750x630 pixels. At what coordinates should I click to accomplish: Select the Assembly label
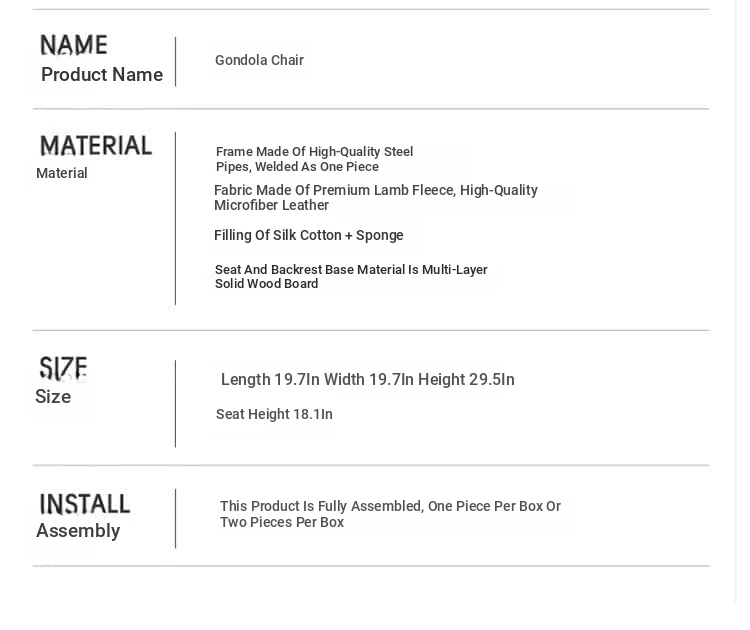click(x=78, y=531)
